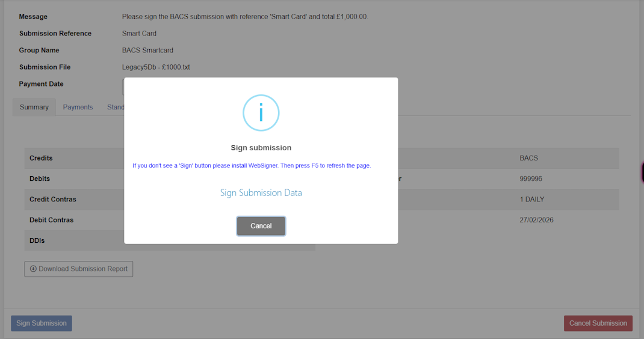Click the Sign Submission Data link
This screenshot has height=339, width=644.
pyautogui.click(x=261, y=193)
